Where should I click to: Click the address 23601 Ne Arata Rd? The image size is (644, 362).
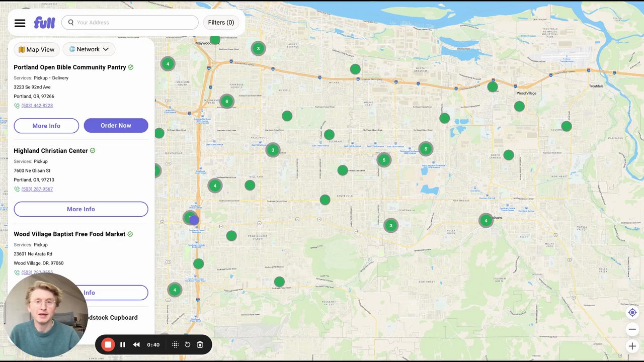click(33, 254)
